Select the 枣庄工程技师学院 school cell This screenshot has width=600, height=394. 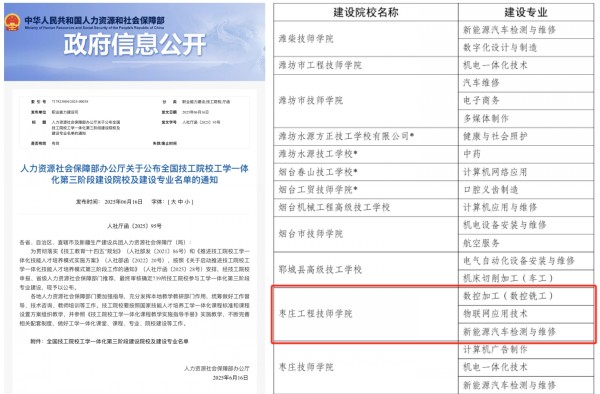(x=366, y=314)
